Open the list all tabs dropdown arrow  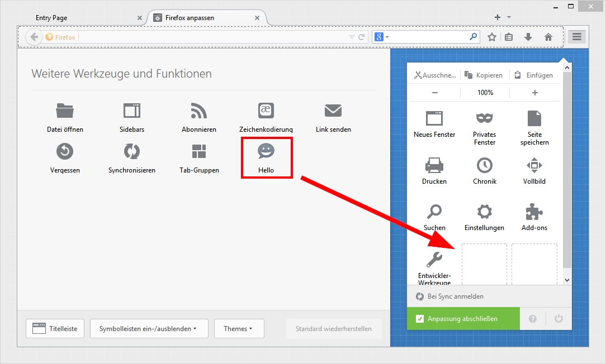pos(509,17)
